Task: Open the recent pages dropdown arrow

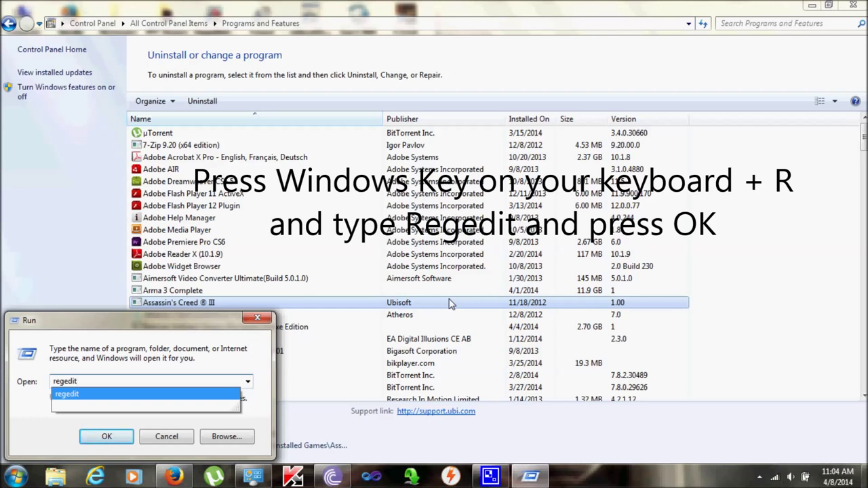Action: click(39, 24)
